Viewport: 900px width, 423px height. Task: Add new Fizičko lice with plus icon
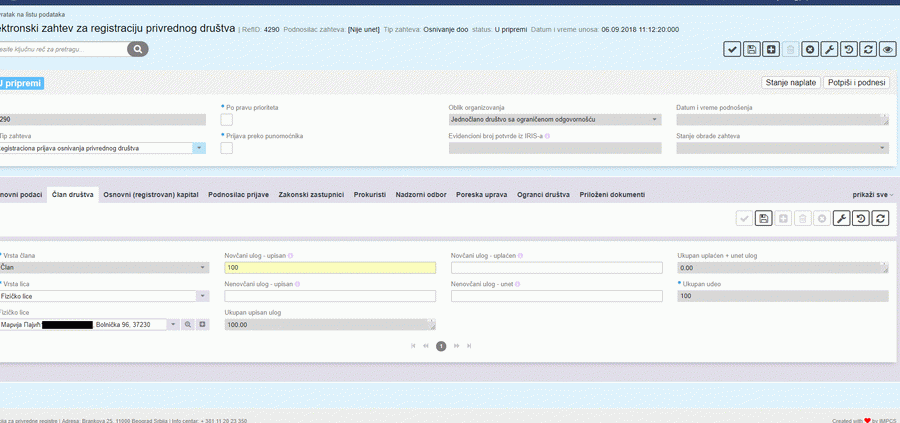(x=201, y=324)
